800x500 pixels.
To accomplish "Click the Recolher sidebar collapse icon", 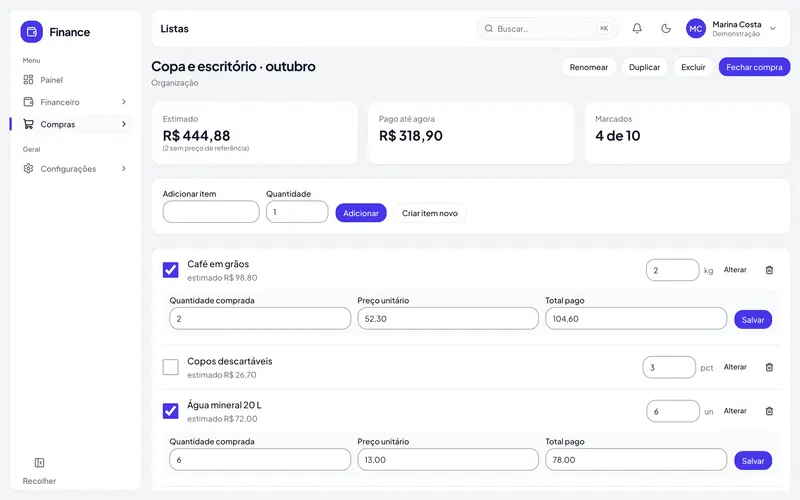I will 39,463.
